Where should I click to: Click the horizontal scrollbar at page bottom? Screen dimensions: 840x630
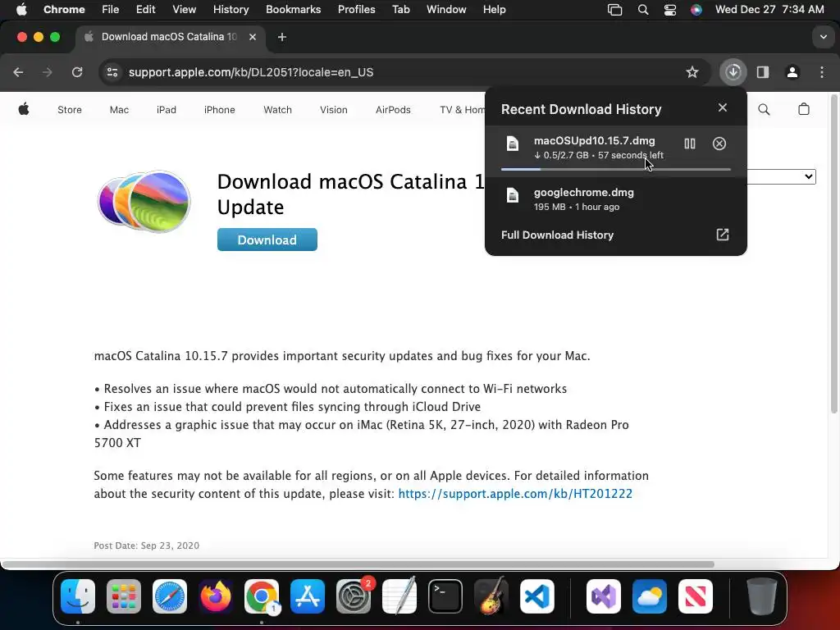[x=358, y=564]
